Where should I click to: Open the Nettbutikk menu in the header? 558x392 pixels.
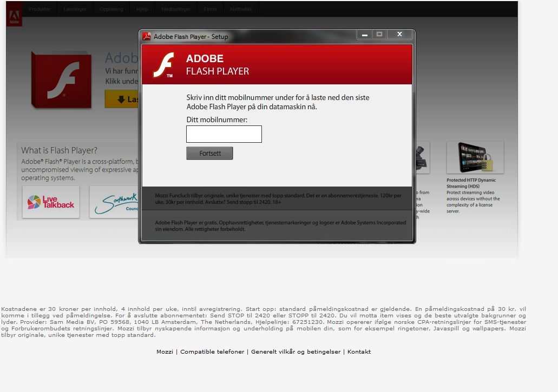(241, 9)
